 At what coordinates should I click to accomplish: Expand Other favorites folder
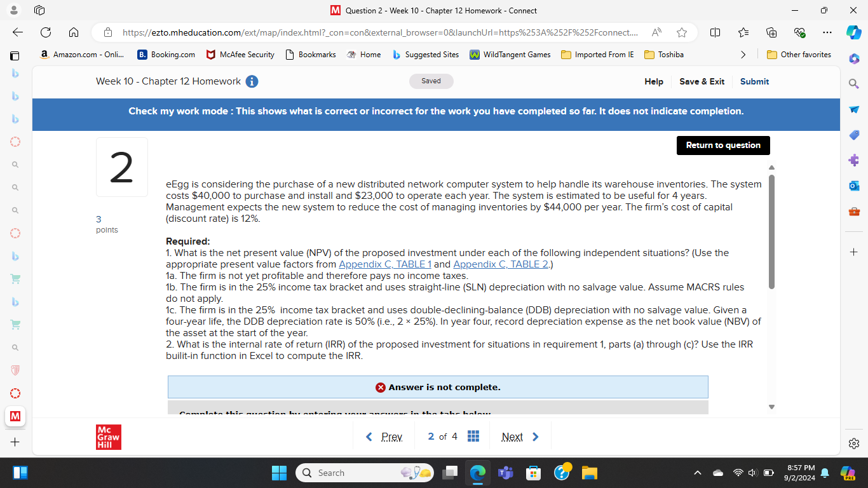pos(799,55)
